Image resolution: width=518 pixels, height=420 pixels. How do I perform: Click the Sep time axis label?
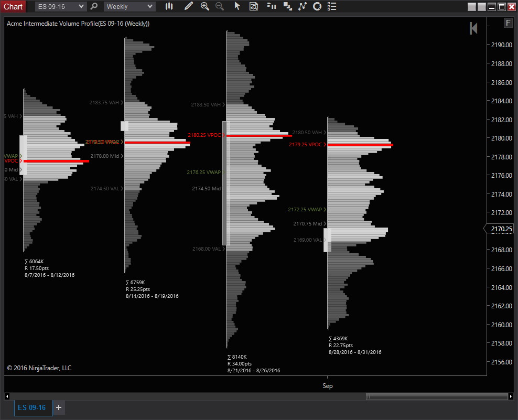coord(327,385)
